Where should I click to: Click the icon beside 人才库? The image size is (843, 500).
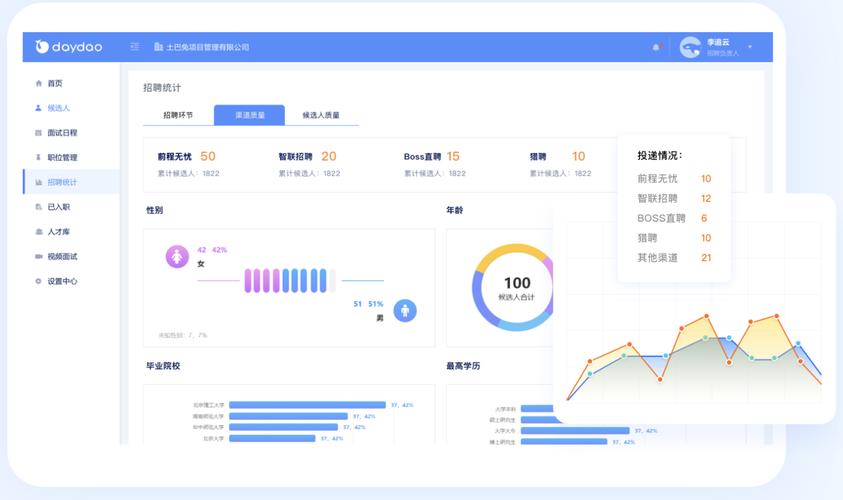click(x=38, y=232)
